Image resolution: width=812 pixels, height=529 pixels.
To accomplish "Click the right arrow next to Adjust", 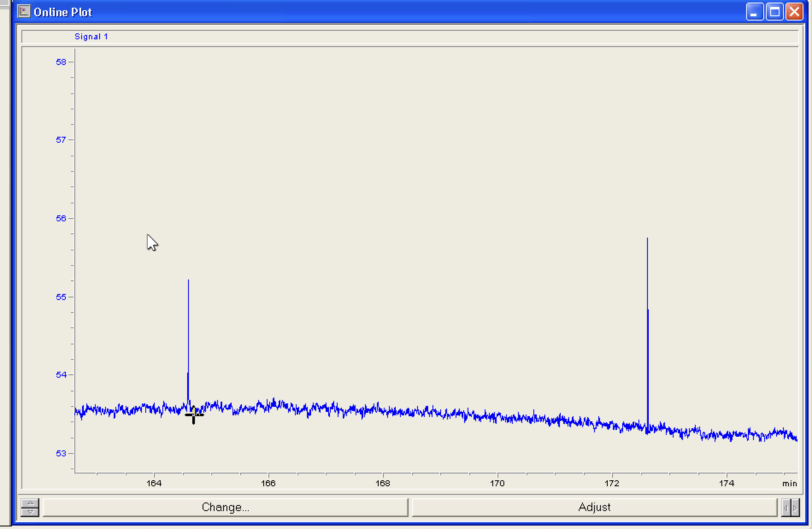I will (795, 508).
